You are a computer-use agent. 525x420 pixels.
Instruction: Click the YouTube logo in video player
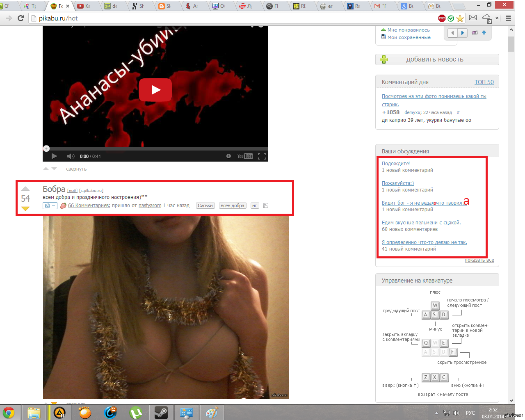tap(245, 156)
